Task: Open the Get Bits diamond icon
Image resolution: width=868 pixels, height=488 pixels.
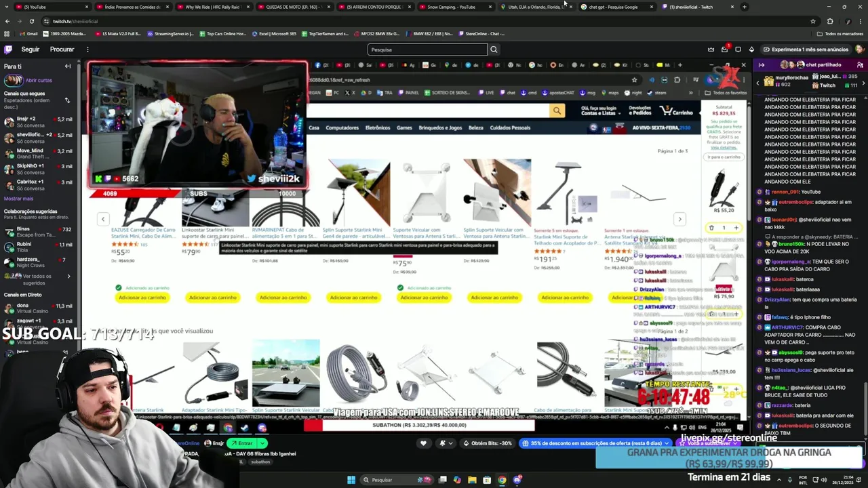Action: click(751, 49)
